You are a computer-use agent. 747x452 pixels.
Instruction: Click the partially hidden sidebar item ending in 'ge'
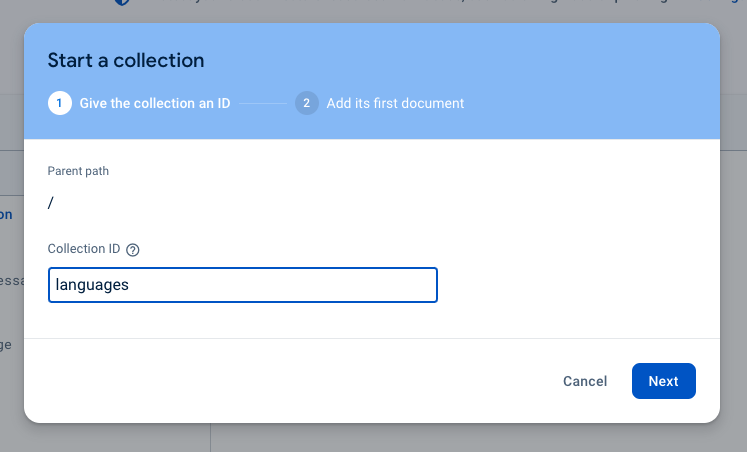coord(7,344)
